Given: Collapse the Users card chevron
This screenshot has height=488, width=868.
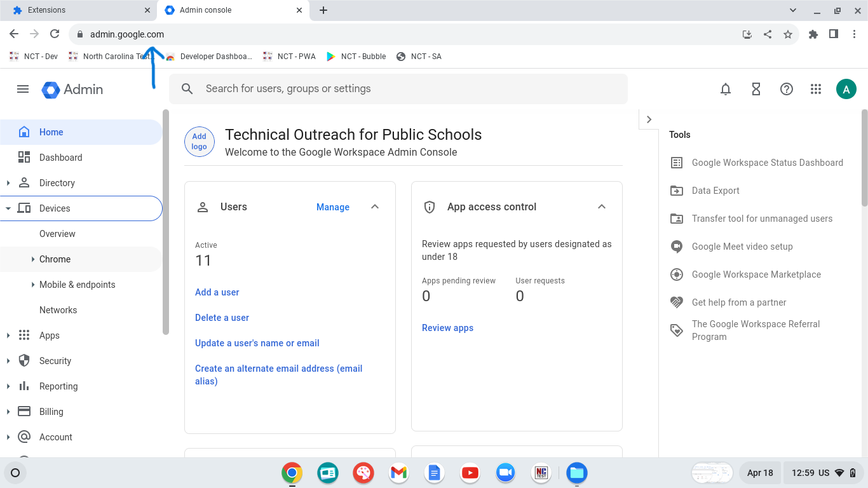Looking at the screenshot, I should 375,207.
